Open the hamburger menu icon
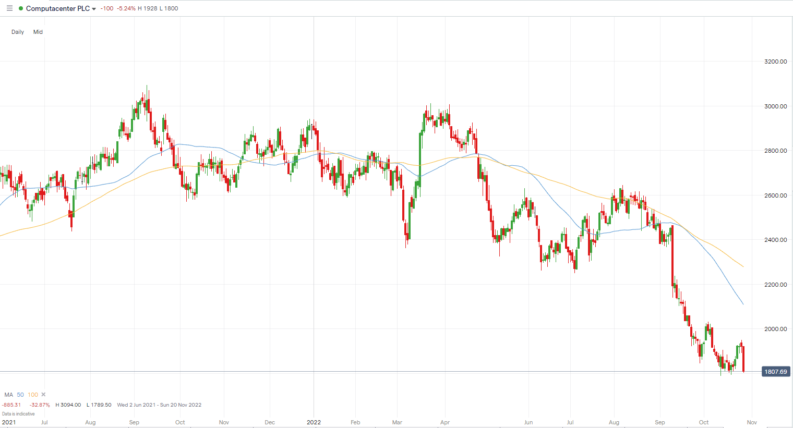 (7, 8)
